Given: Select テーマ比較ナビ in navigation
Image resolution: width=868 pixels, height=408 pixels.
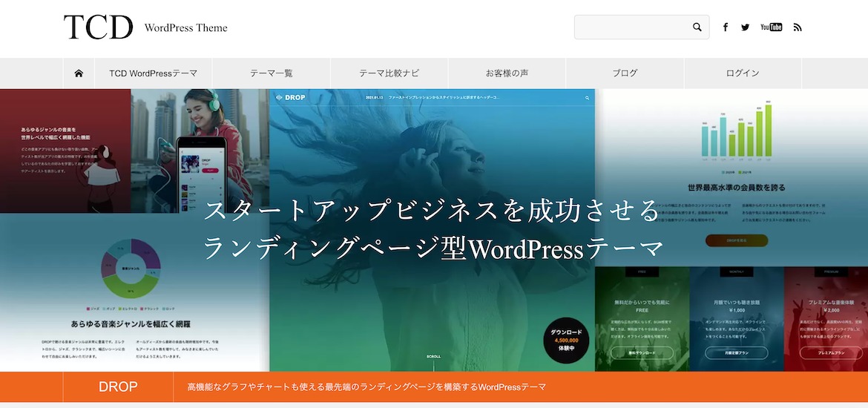Looking at the screenshot, I should click(x=389, y=73).
